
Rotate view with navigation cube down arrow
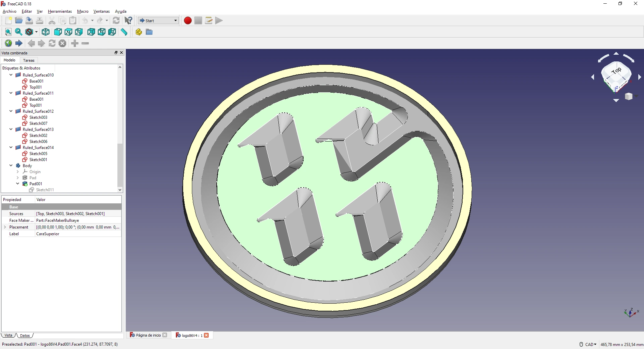coord(616,100)
